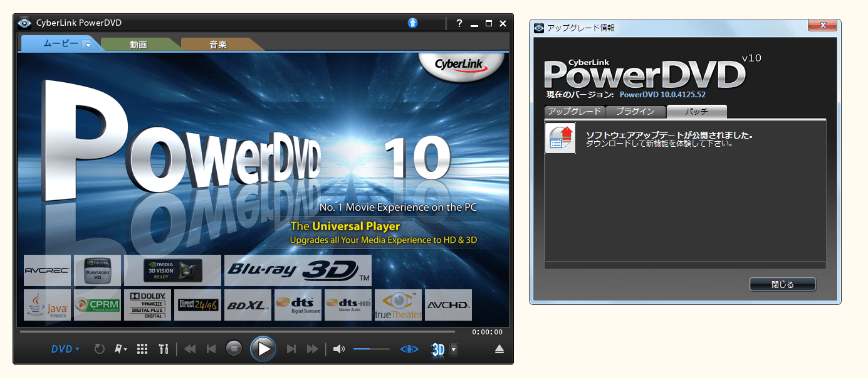Fast forward the movie

point(313,349)
